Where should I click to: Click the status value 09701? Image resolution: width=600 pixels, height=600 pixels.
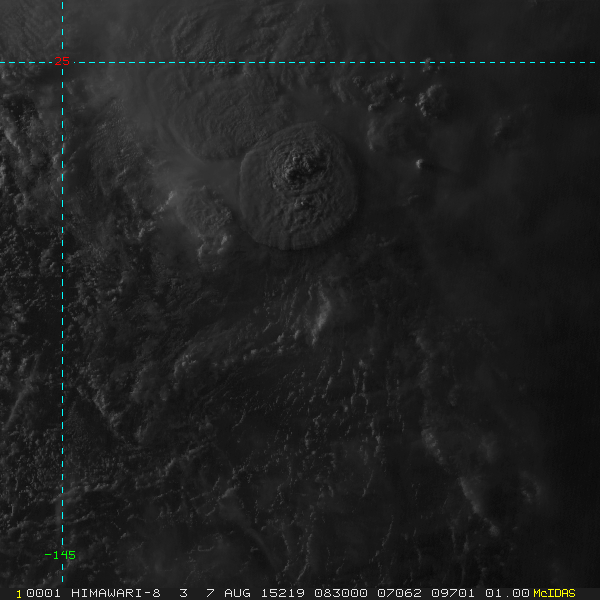(453, 593)
